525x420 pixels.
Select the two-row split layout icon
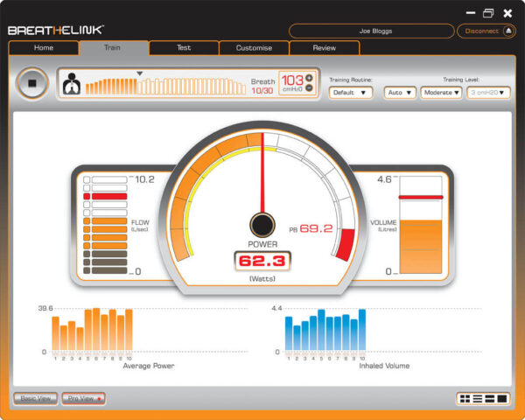pos(490,399)
